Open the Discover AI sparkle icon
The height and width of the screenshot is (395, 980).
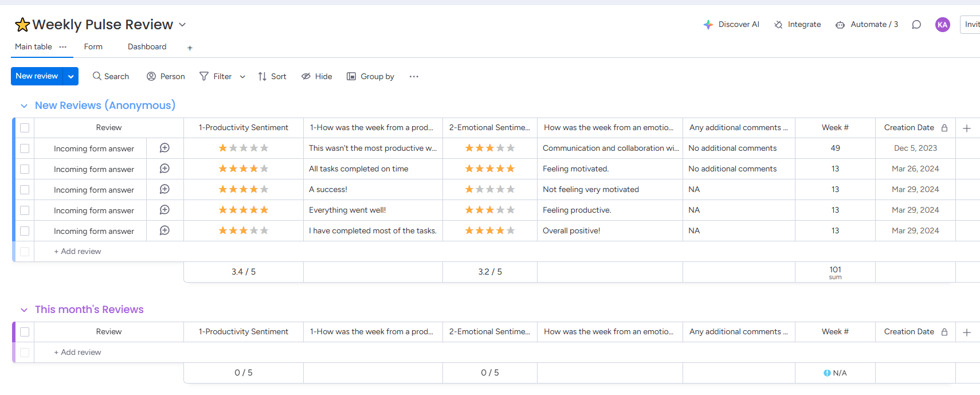click(708, 25)
